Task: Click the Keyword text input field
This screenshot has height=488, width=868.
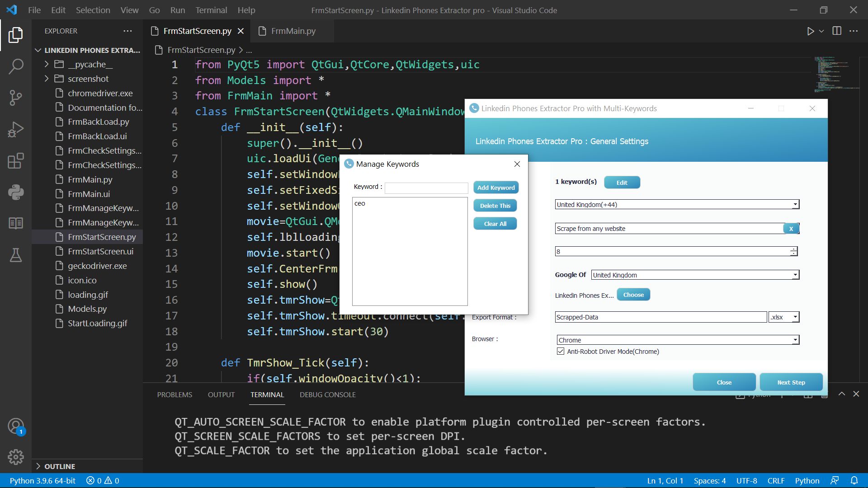Action: [x=426, y=188]
